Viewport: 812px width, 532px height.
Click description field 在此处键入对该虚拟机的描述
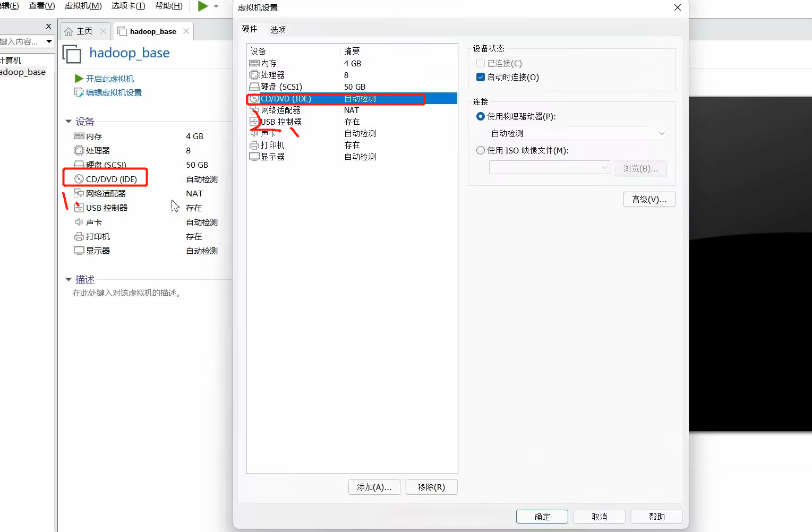[x=127, y=293]
